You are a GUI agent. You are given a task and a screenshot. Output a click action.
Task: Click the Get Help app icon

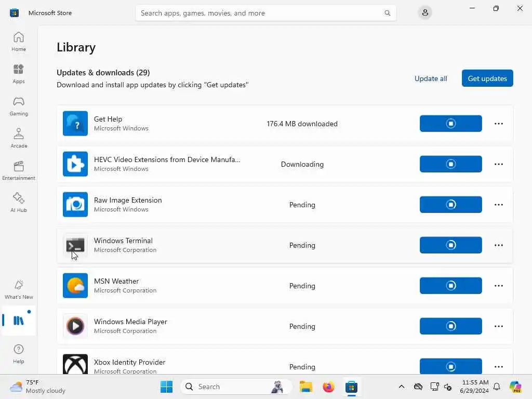[x=75, y=124]
